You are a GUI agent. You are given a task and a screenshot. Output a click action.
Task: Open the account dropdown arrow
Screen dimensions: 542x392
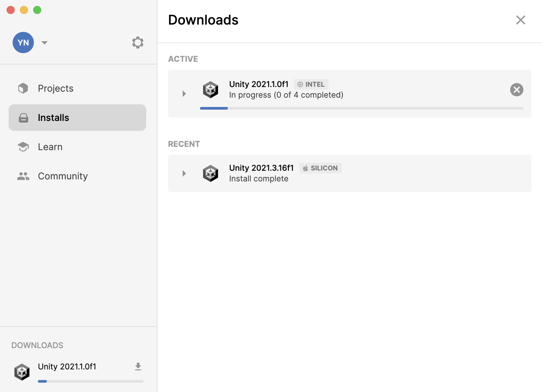(45, 43)
